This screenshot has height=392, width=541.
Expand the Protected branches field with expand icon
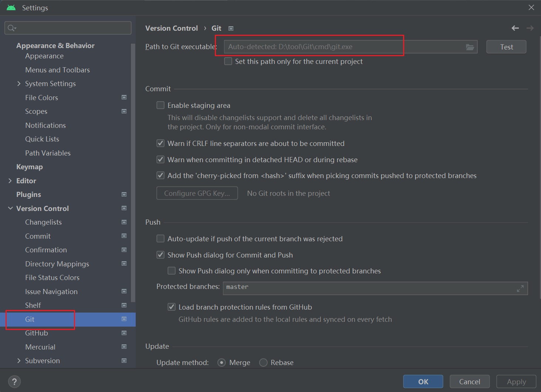(x=520, y=289)
